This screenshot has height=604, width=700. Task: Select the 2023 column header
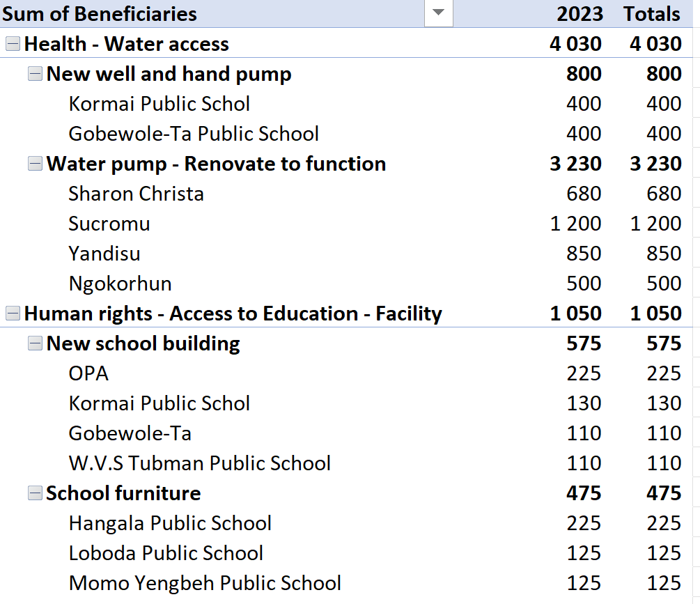click(x=579, y=13)
